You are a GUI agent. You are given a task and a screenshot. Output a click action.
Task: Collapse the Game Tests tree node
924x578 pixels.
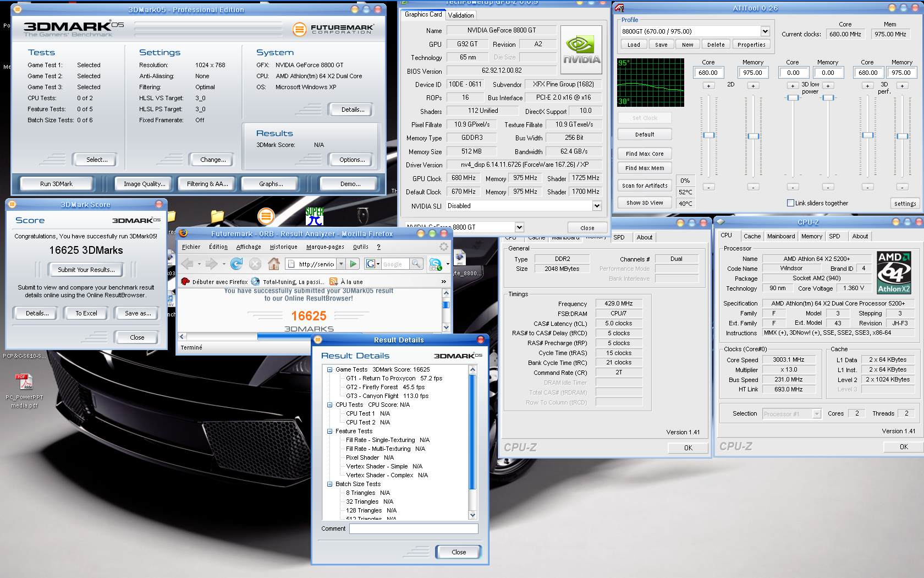click(329, 370)
